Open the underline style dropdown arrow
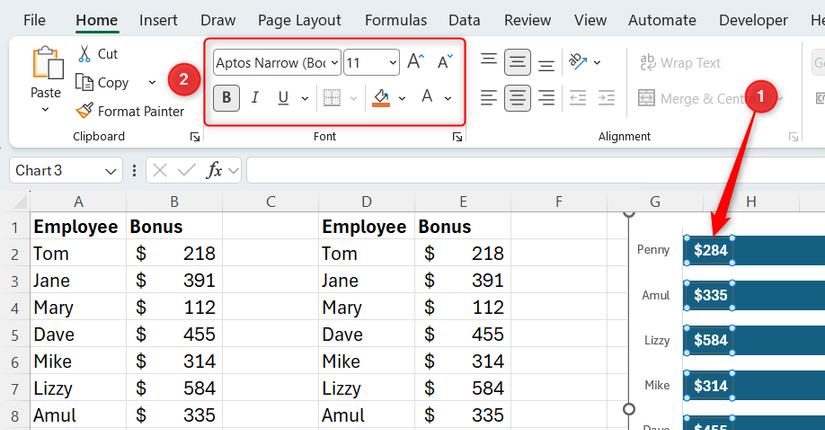 (x=305, y=98)
